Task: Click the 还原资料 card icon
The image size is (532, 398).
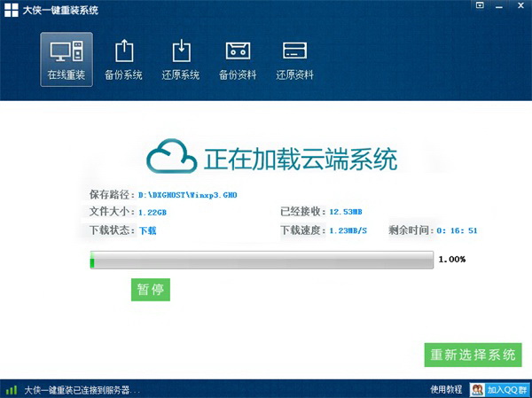Action: tap(295, 51)
